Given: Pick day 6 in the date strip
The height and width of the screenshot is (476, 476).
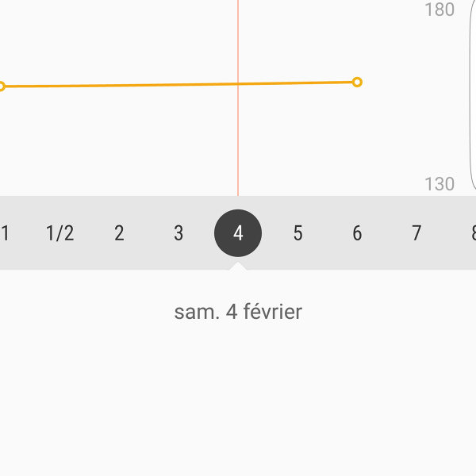Looking at the screenshot, I should click(357, 233).
